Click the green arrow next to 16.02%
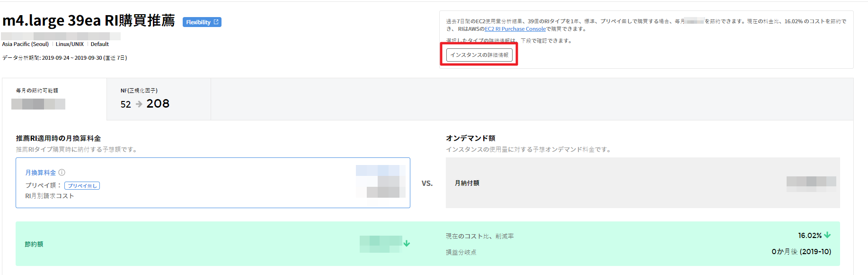Screen dimensions: 868x275 coord(827,235)
